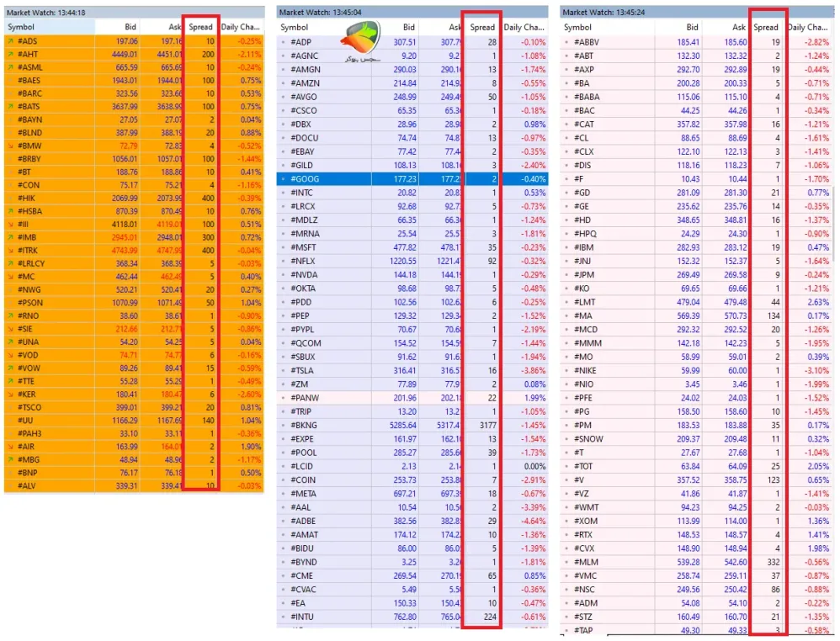Click the up-arrow icon beside #UNA
The width and height of the screenshot is (840, 641).
pos(11,342)
